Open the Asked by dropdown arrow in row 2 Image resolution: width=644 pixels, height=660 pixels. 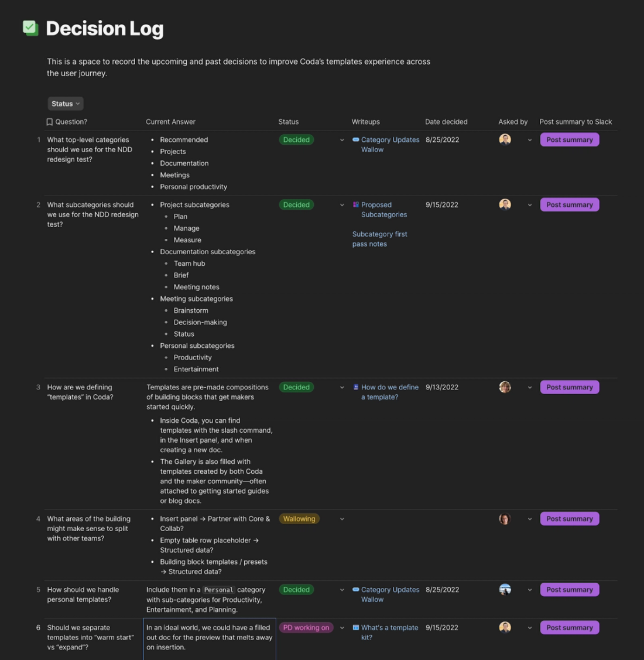pyautogui.click(x=529, y=205)
